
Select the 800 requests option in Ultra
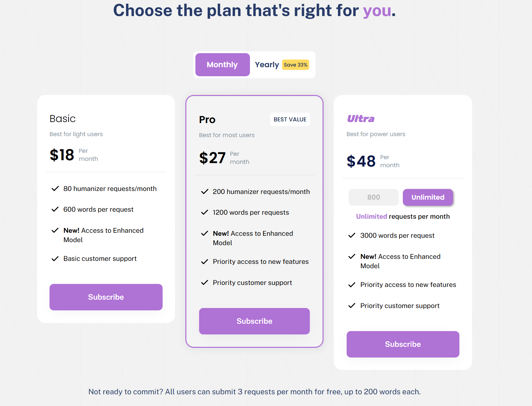tap(373, 197)
